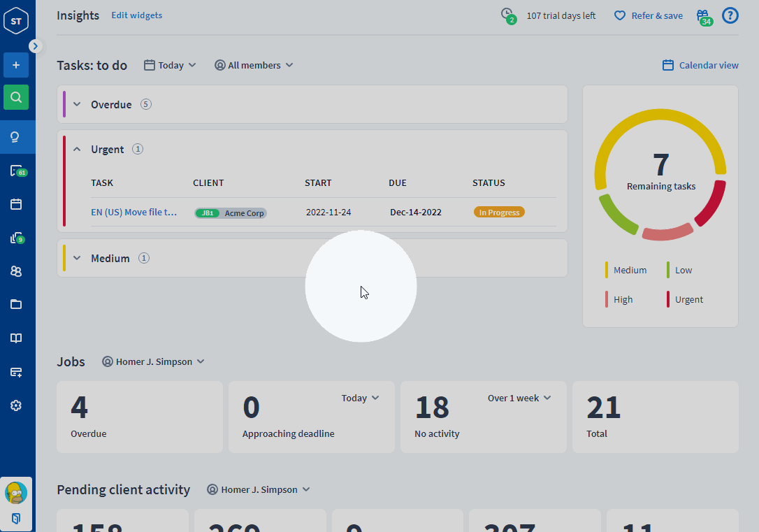Click the gift icon with 34 badge
This screenshot has height=532, width=759.
coord(702,15)
